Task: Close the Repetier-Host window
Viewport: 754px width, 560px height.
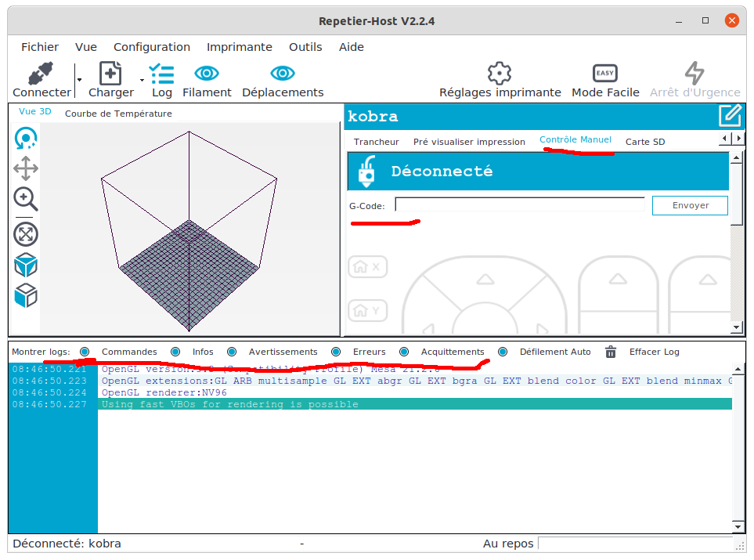Action: [x=732, y=20]
